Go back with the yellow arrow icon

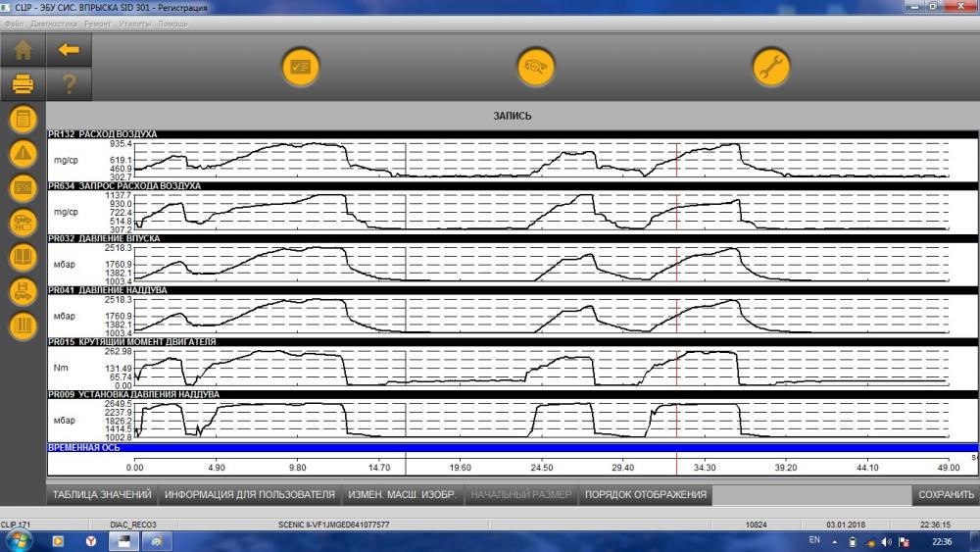[x=69, y=50]
